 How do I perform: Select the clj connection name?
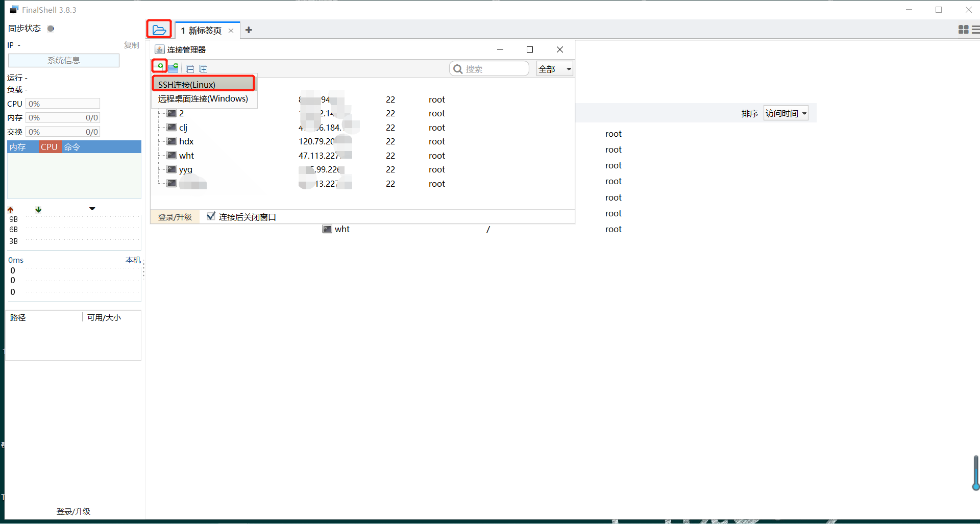[183, 128]
